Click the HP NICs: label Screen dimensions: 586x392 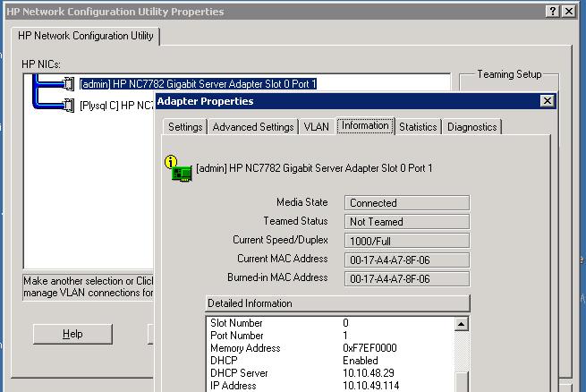[41, 64]
